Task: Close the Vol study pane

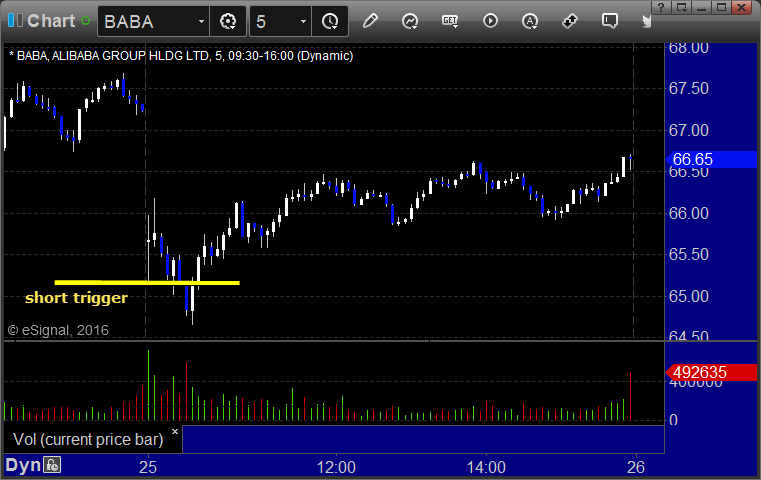Action: (175, 431)
